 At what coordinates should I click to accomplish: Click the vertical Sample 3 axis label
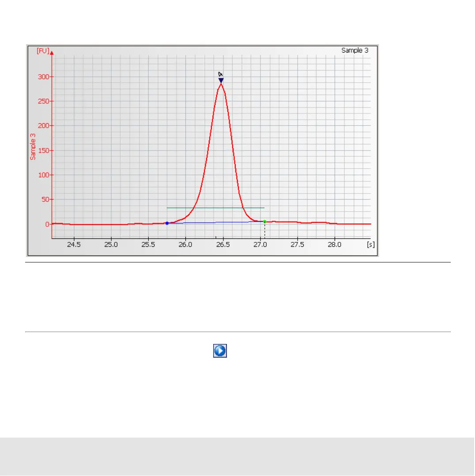click(x=33, y=147)
